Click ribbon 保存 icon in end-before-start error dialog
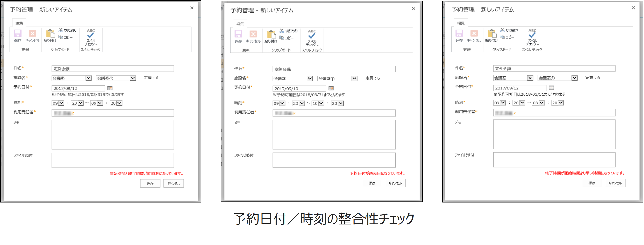This screenshot has width=644, height=245. (459, 36)
